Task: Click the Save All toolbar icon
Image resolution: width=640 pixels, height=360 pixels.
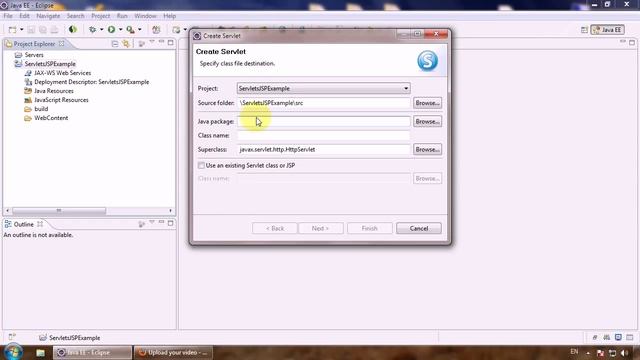Action: pos(42,30)
